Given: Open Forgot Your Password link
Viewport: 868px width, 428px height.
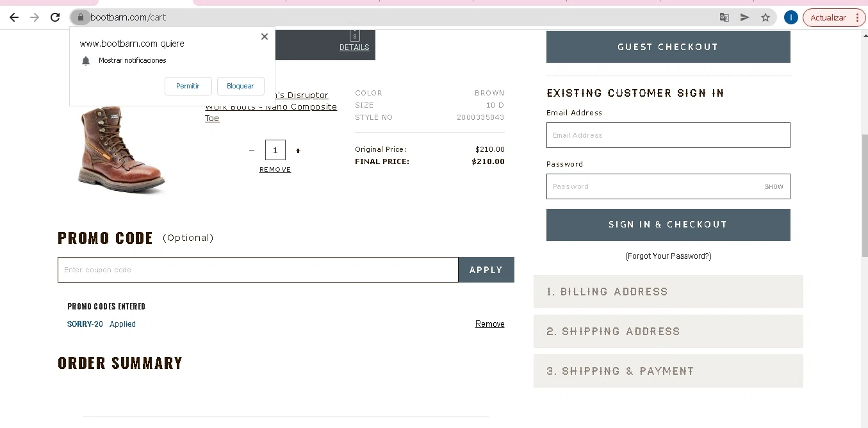Looking at the screenshot, I should coord(668,256).
